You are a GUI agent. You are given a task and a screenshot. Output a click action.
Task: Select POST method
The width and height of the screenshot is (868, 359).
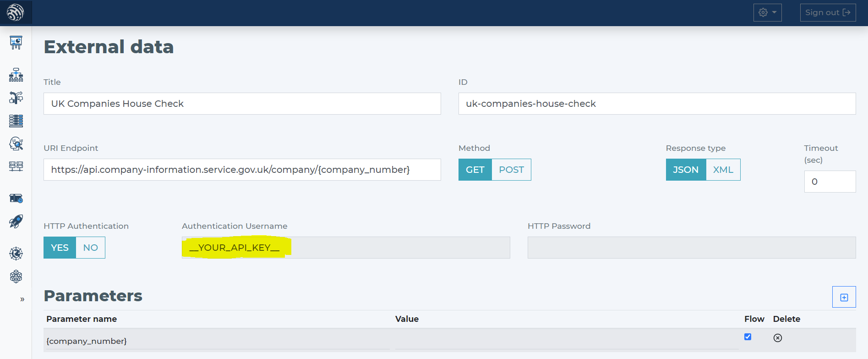pyautogui.click(x=511, y=170)
